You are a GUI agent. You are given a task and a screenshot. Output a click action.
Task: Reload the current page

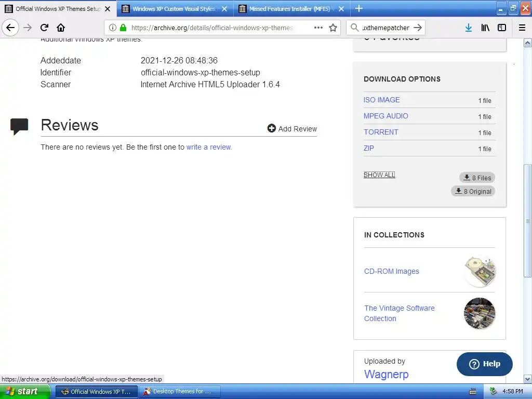coord(45,28)
